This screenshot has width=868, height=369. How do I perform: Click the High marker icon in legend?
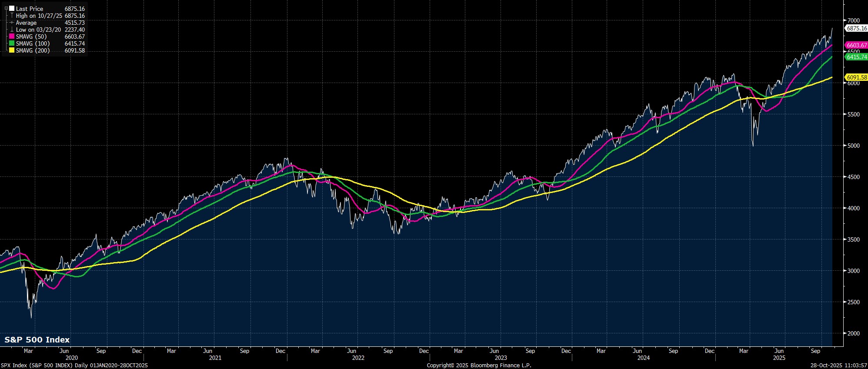12,16
